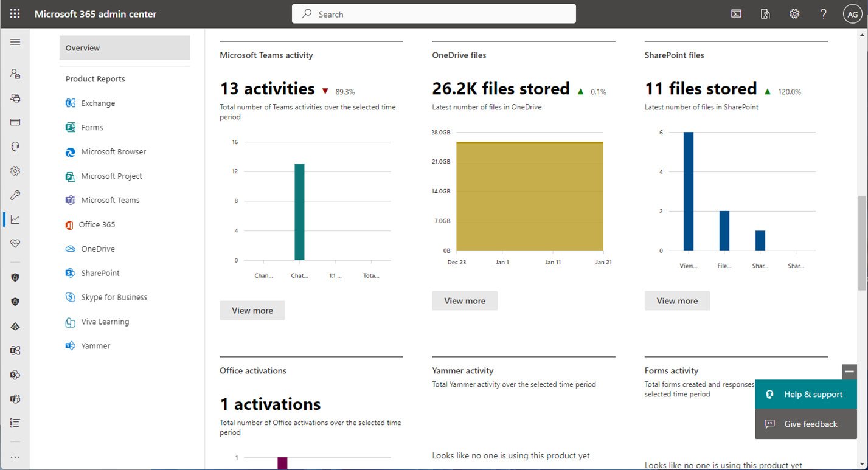868x470 pixels.
Task: Select the Overview tab
Action: click(x=125, y=48)
